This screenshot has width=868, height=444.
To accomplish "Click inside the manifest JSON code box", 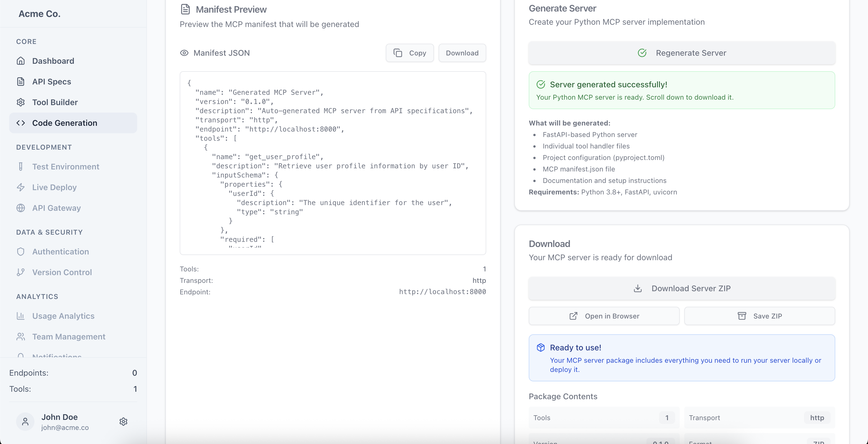I will tap(333, 163).
